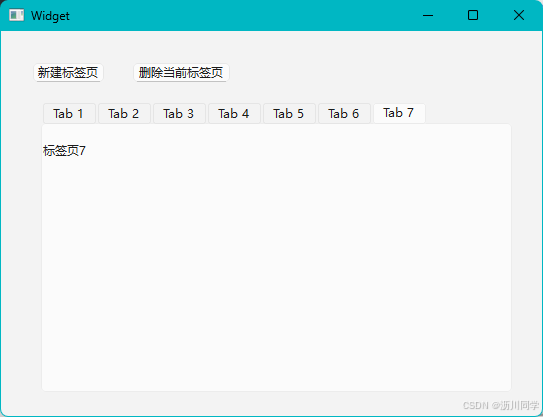
Task: Click the Widget title text
Action: [x=50, y=16]
